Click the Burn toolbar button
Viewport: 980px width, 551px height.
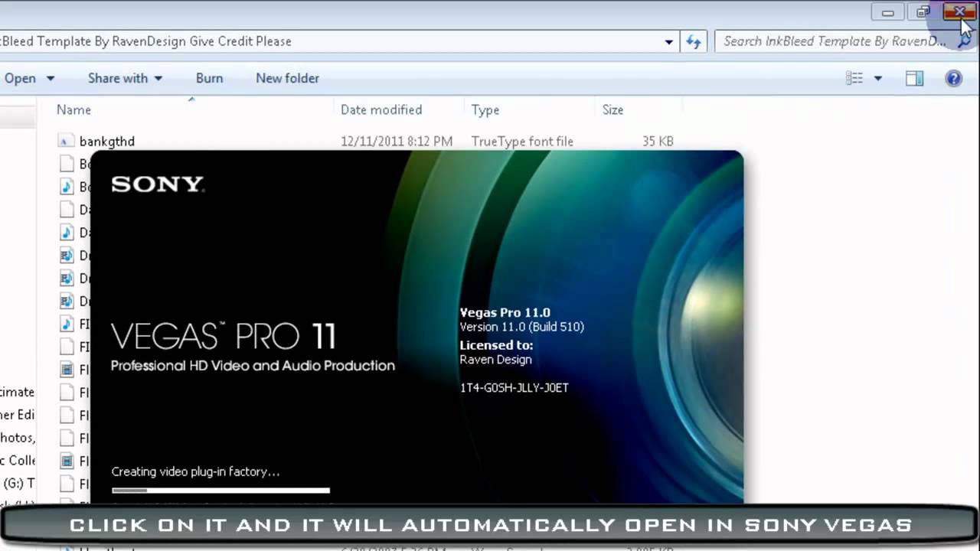click(209, 78)
